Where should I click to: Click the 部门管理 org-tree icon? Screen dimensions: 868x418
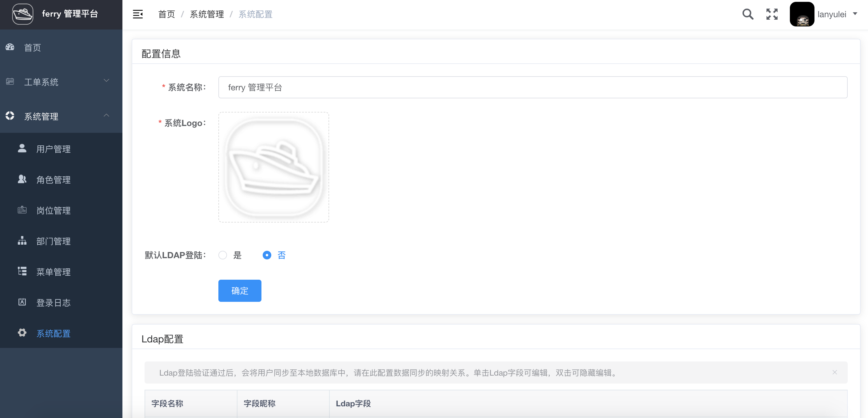(22, 240)
